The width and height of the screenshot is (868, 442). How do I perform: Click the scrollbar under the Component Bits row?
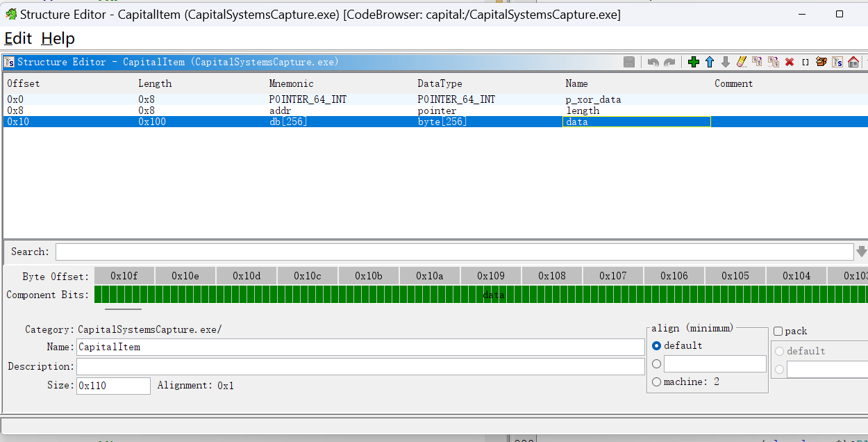click(123, 309)
